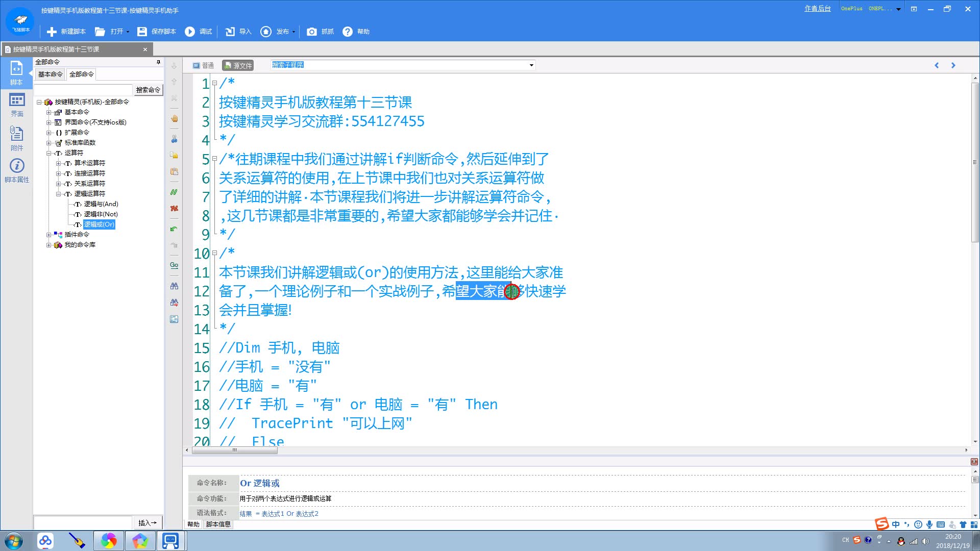Viewport: 980px width, 551px height.
Task: Select the 全部命令 tab
Action: coord(82,74)
